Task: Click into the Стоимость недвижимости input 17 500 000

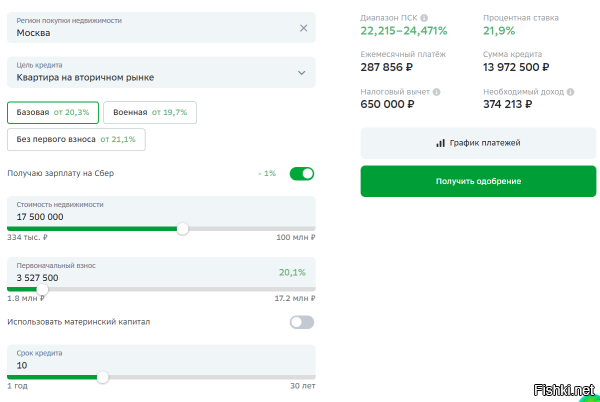Action: pyautogui.click(x=161, y=212)
